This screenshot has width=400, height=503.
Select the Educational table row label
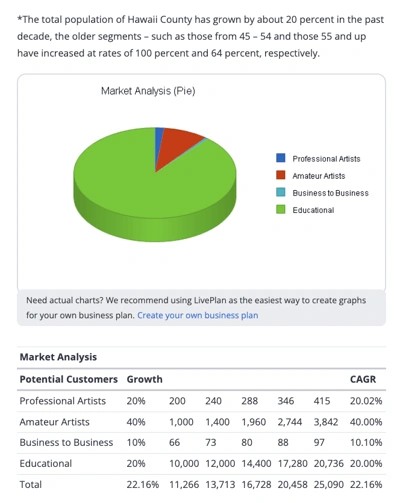[x=46, y=464]
